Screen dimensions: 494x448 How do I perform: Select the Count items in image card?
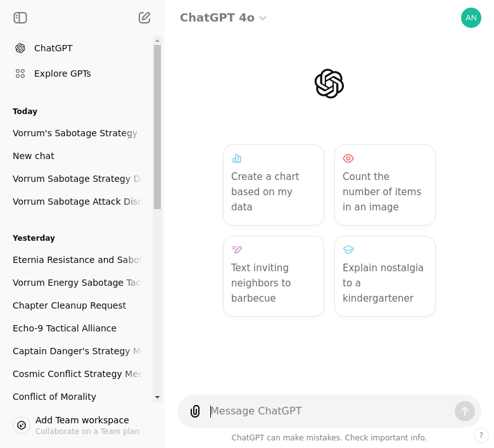tap(385, 185)
